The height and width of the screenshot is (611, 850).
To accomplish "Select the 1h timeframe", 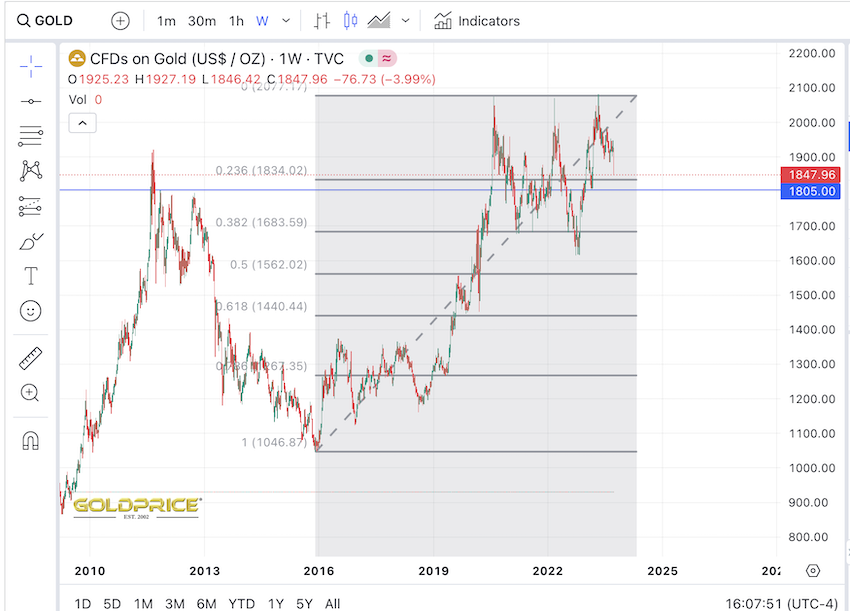I will click(x=236, y=21).
